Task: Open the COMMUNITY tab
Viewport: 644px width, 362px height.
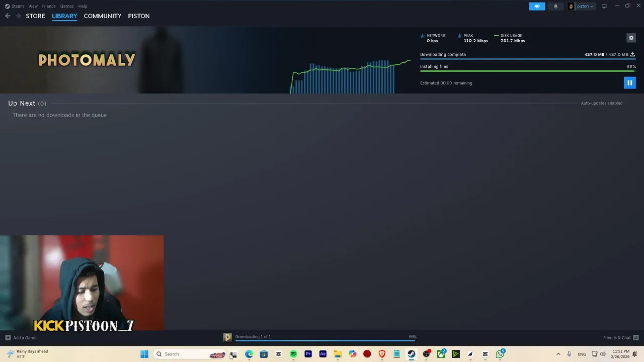Action: [103, 16]
